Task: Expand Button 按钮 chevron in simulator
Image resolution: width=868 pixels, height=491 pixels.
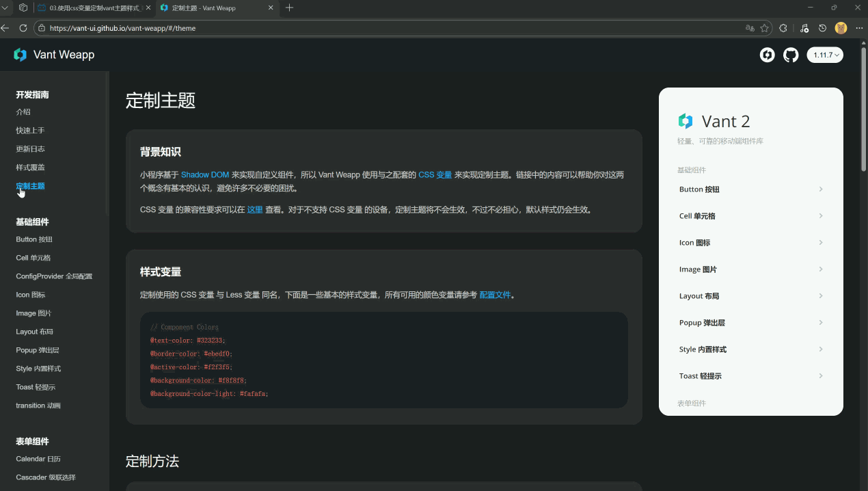Action: coord(821,189)
